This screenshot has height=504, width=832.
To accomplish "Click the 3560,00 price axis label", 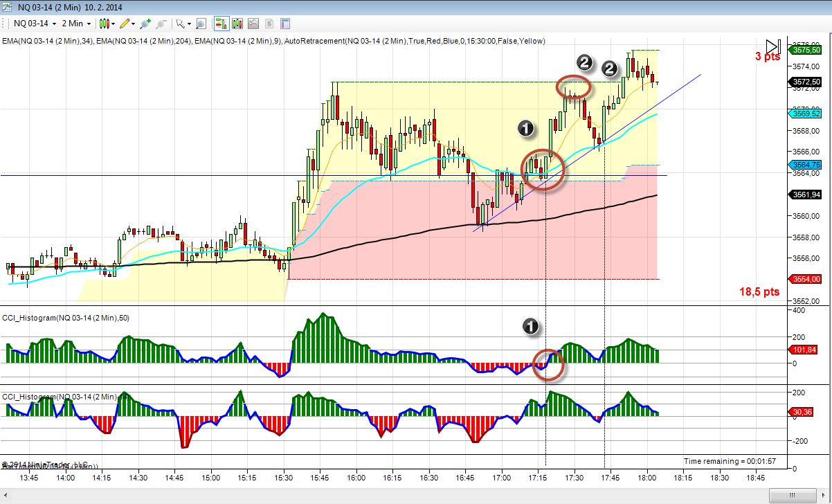I will 806,216.
